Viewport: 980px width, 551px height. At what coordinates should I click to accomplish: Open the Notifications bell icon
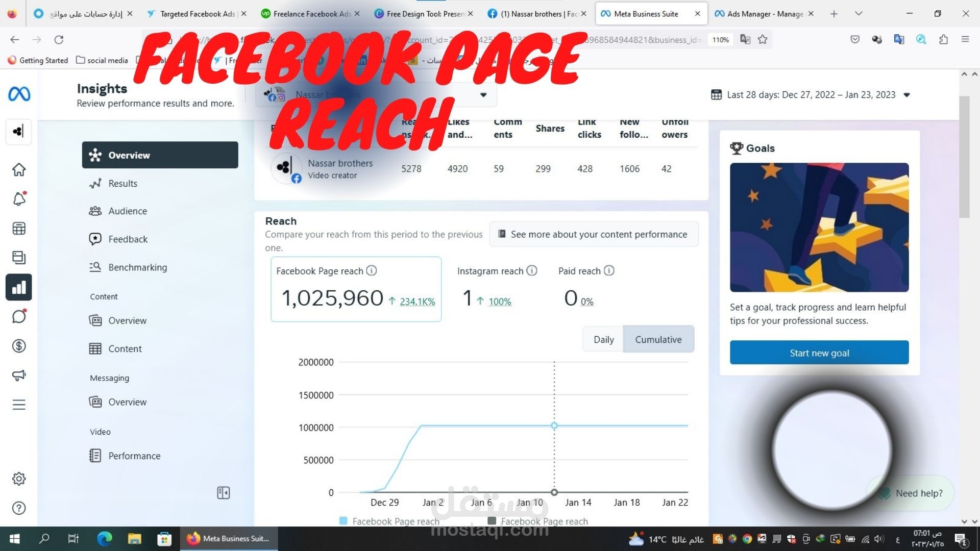pos(19,199)
